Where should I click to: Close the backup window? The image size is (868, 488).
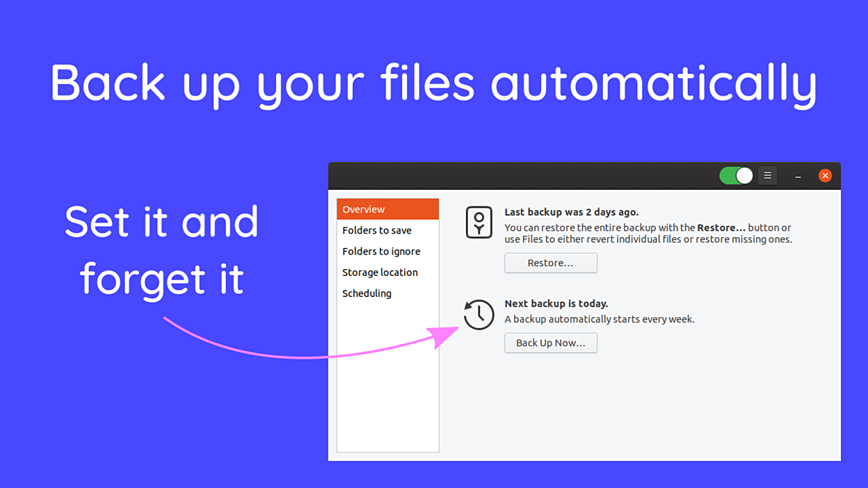click(825, 176)
